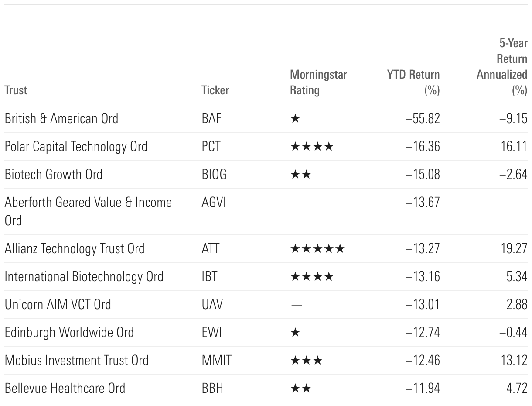This screenshot has width=532, height=406.
Task: Click Allianz Technology Trust Ord name
Action: (75, 248)
